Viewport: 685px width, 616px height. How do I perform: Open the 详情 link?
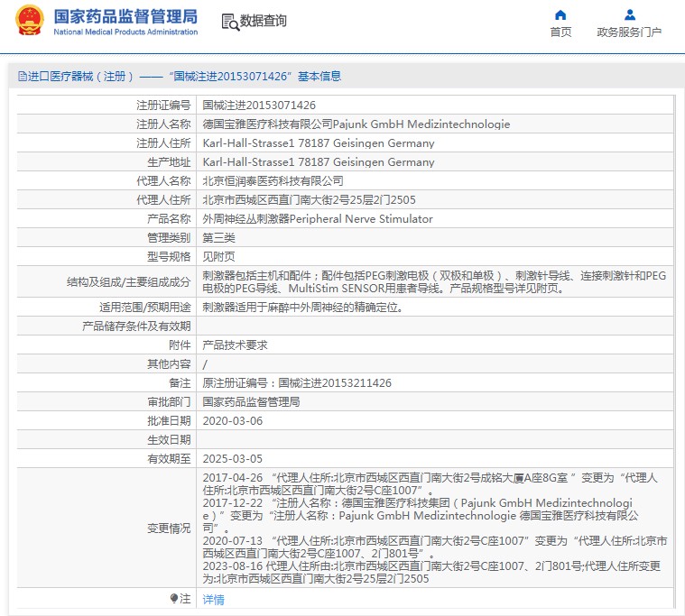pos(213,599)
